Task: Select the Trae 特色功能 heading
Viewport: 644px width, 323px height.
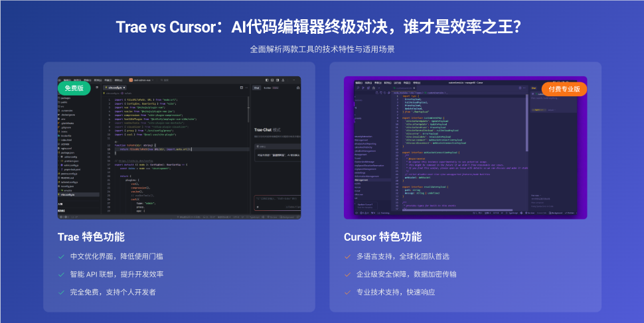Action: click(x=91, y=237)
